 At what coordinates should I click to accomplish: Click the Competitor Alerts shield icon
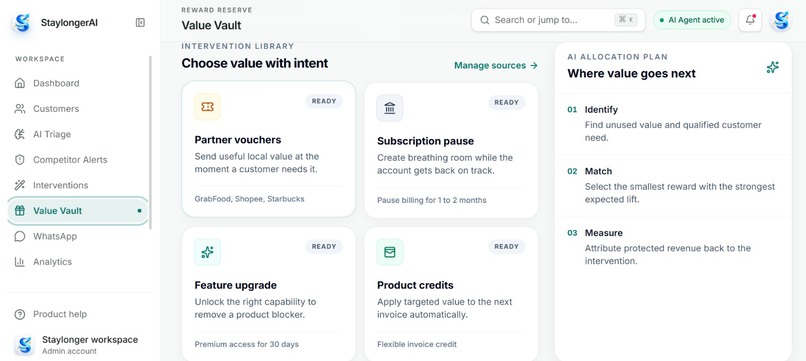(x=20, y=160)
